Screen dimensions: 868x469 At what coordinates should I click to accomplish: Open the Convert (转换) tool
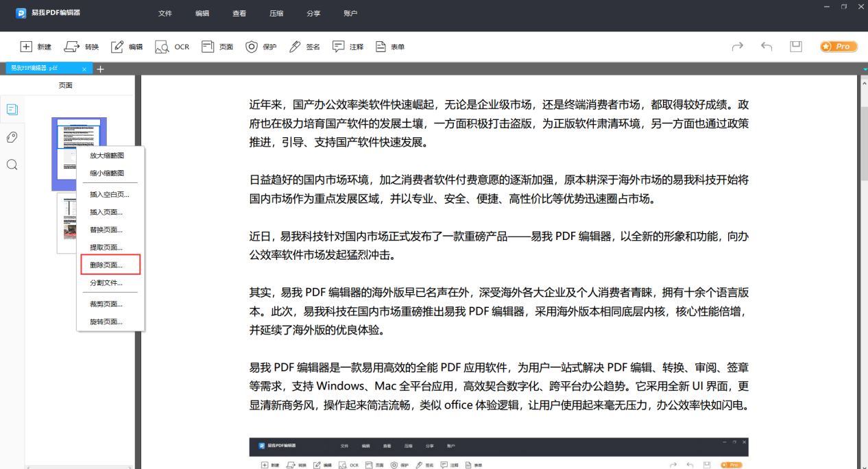point(82,47)
